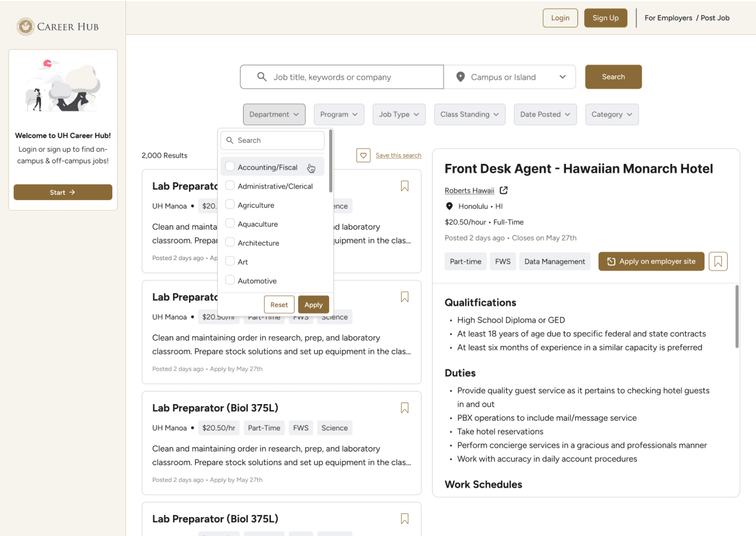Open Roberts Hawaii external link icon

point(503,190)
